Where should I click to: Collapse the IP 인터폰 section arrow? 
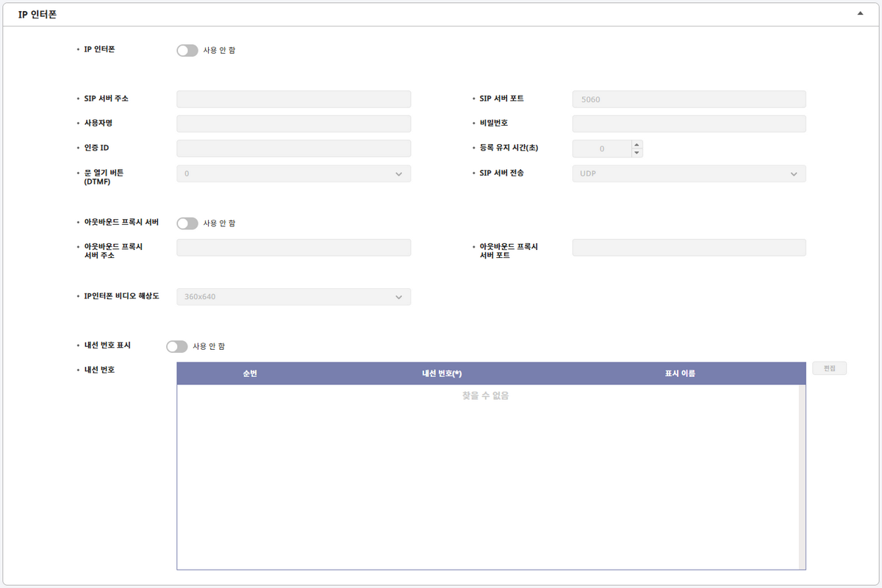(860, 13)
